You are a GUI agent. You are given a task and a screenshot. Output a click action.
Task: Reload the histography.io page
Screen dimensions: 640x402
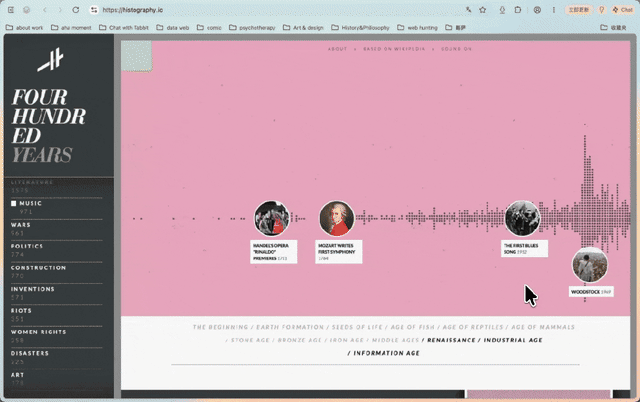76,10
